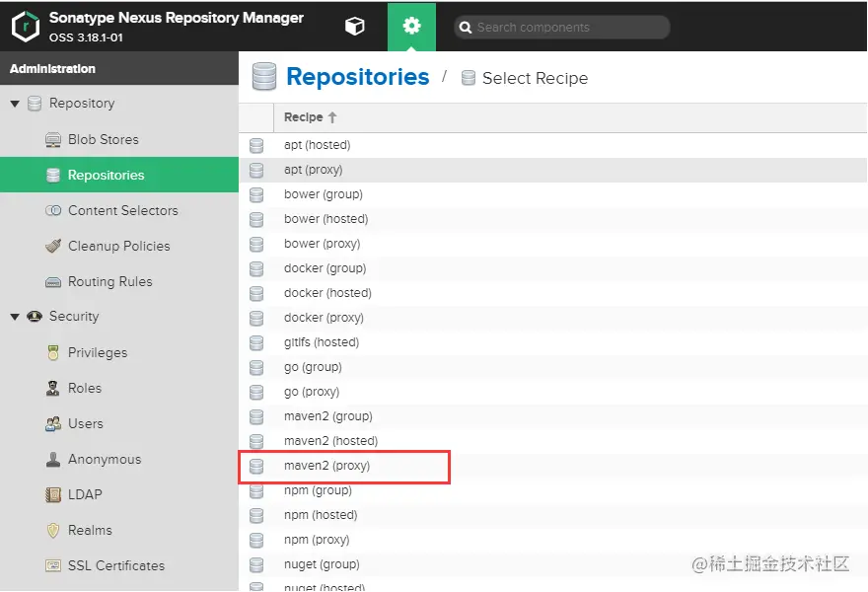The width and height of the screenshot is (868, 592).
Task: Select the docker (proxy) recipe
Action: coord(553,318)
